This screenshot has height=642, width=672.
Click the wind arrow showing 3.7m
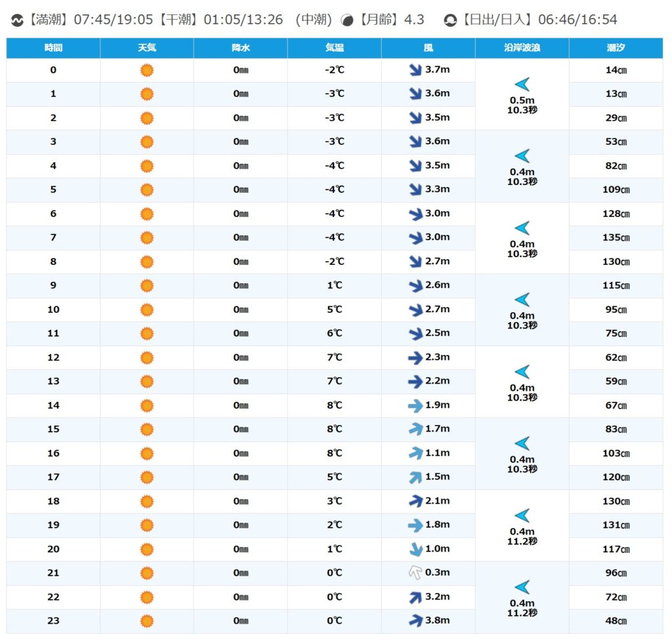click(x=415, y=70)
